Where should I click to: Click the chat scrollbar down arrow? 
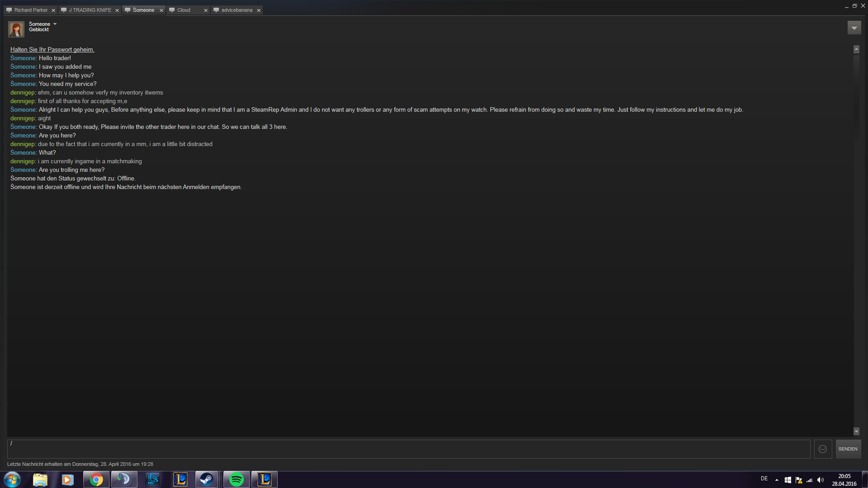[x=856, y=431]
